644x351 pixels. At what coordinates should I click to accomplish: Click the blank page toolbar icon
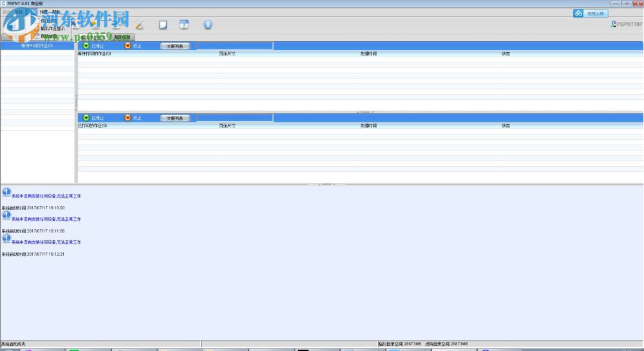click(163, 24)
